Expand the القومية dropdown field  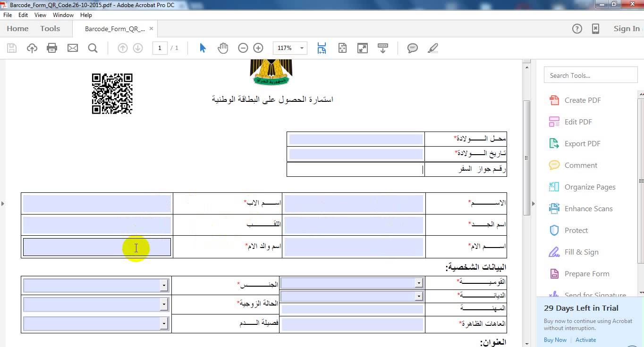pyautogui.click(x=418, y=283)
